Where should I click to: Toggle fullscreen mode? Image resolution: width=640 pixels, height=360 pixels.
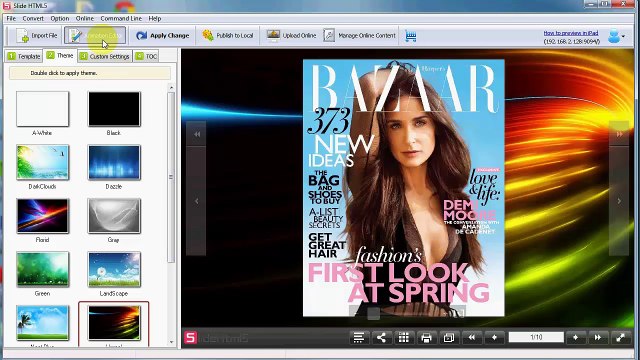620,338
